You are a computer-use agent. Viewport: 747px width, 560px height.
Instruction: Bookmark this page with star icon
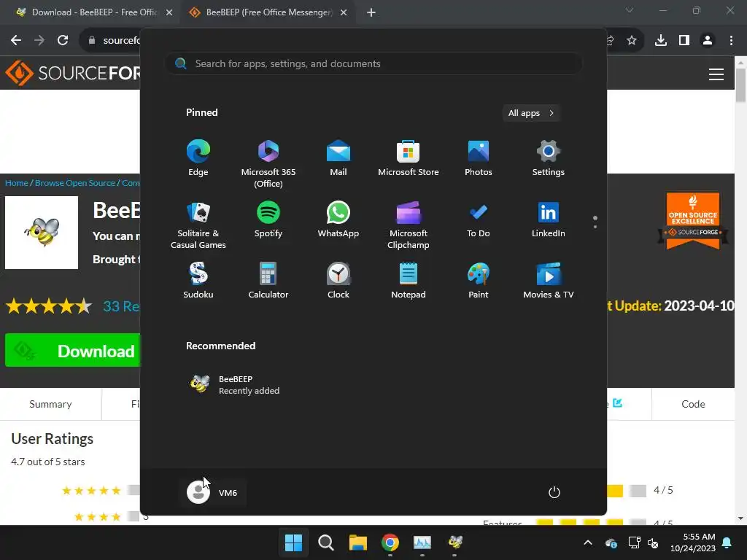click(632, 40)
